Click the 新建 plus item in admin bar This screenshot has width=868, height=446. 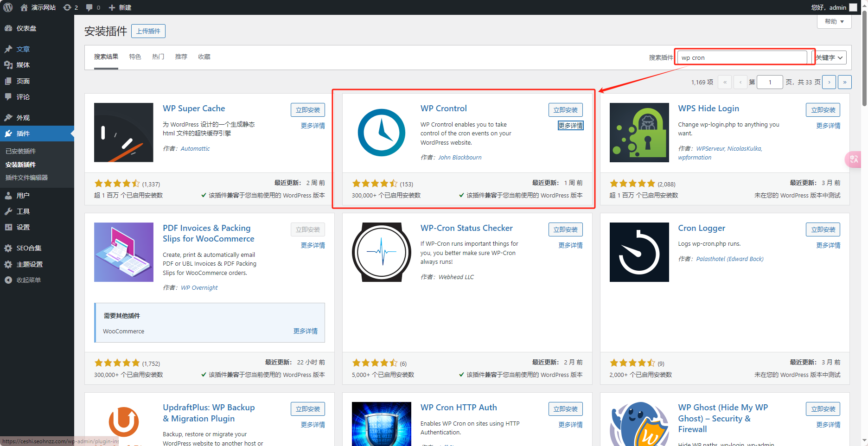point(120,7)
